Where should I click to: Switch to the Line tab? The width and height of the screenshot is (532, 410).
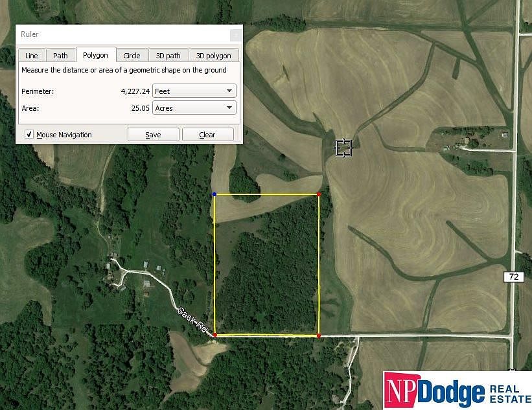[32, 56]
